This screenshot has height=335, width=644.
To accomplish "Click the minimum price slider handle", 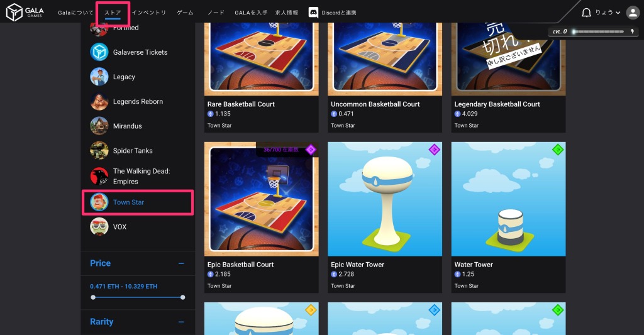I will pyautogui.click(x=93, y=297).
